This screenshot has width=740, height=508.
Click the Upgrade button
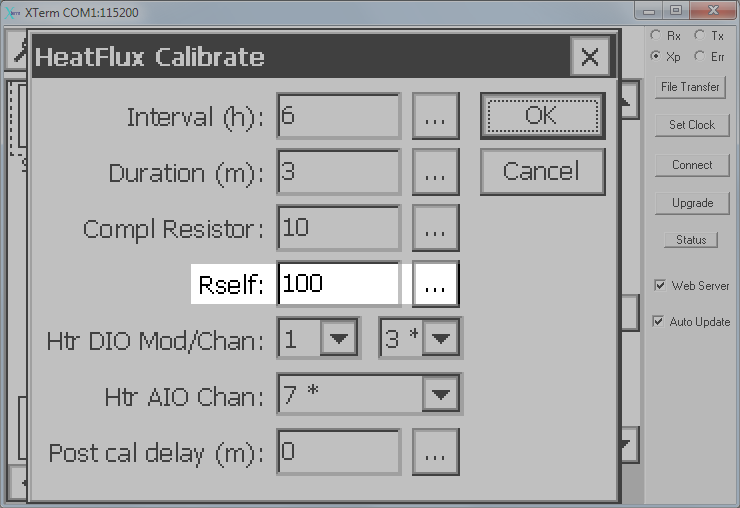692,203
